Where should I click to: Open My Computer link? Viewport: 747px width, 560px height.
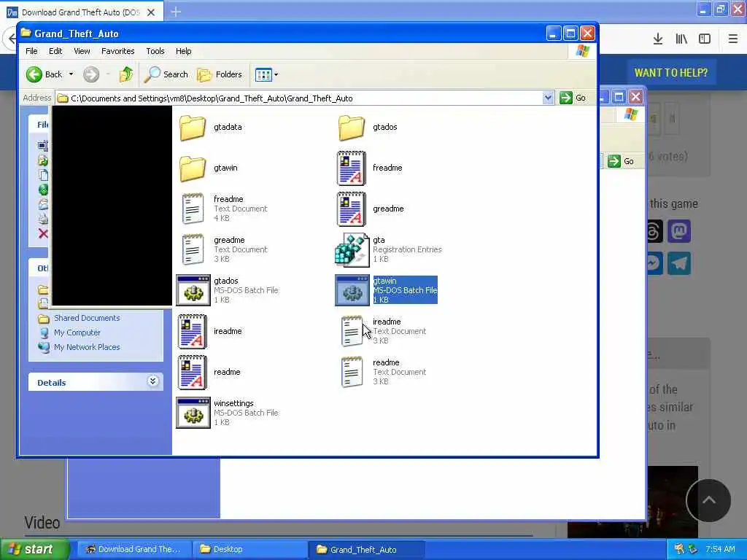coord(77,332)
